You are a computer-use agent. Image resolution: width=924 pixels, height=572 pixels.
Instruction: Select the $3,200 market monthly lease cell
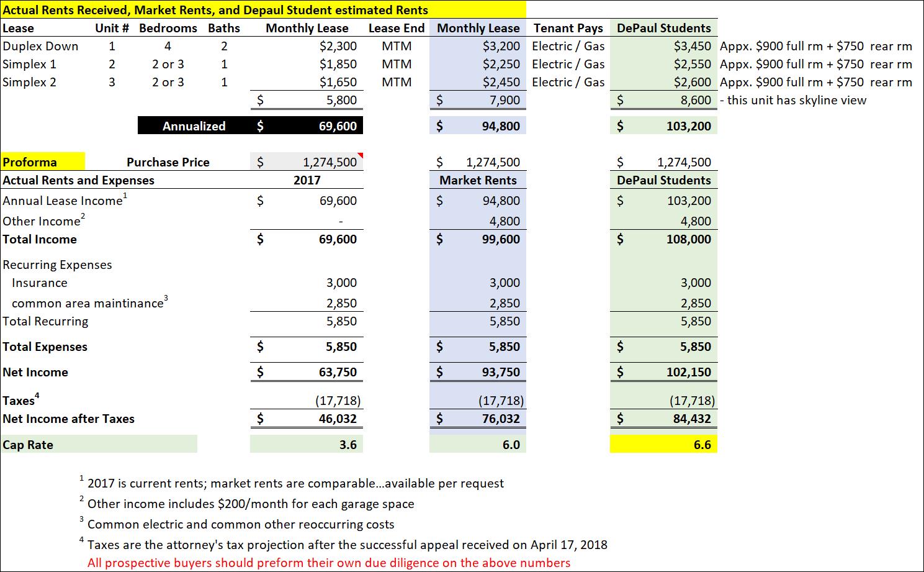(478, 46)
